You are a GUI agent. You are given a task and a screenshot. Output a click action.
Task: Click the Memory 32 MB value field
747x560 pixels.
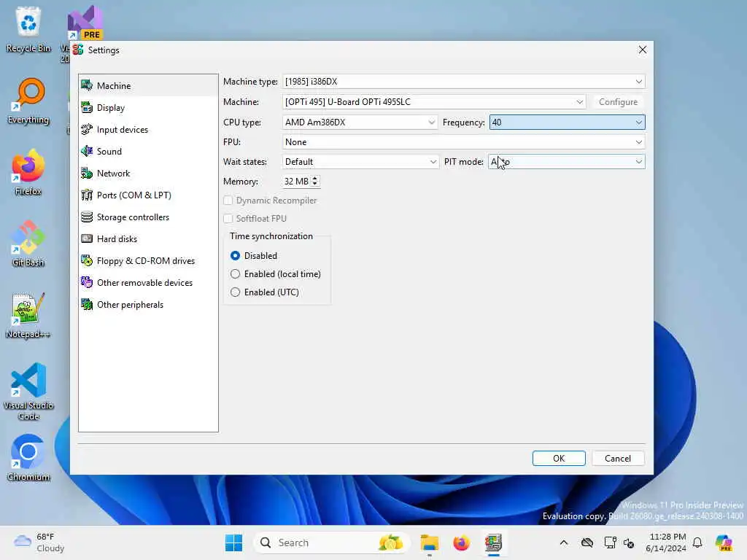tap(297, 182)
